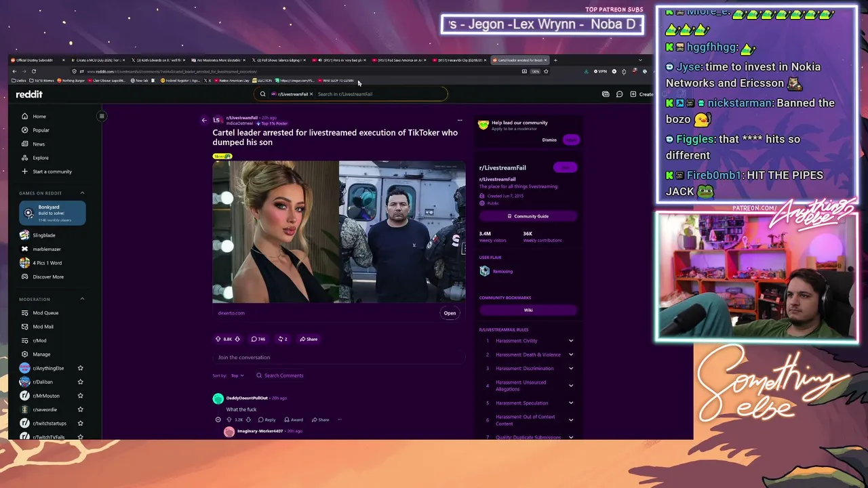Open Mod Mail
Image resolution: width=868 pixels, height=488 pixels.
click(x=43, y=327)
